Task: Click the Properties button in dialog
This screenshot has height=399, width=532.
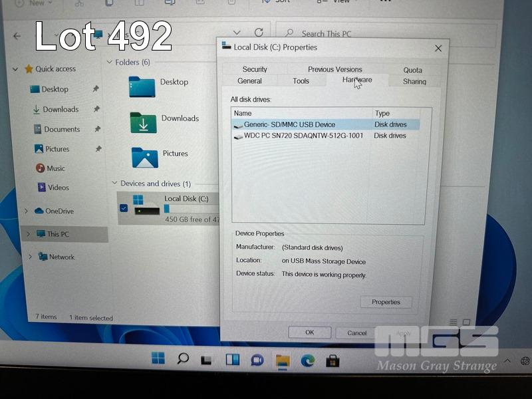Action: pyautogui.click(x=386, y=302)
